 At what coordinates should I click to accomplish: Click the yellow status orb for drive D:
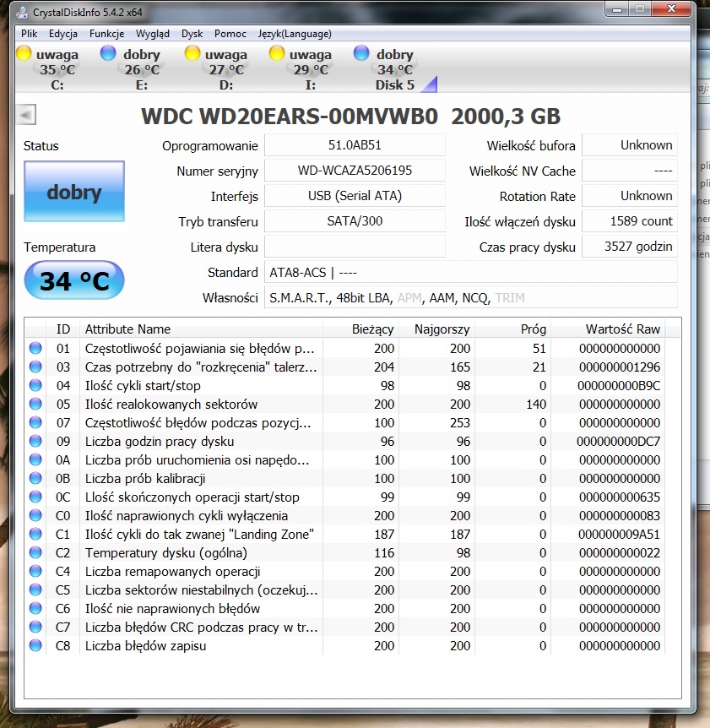(192, 53)
